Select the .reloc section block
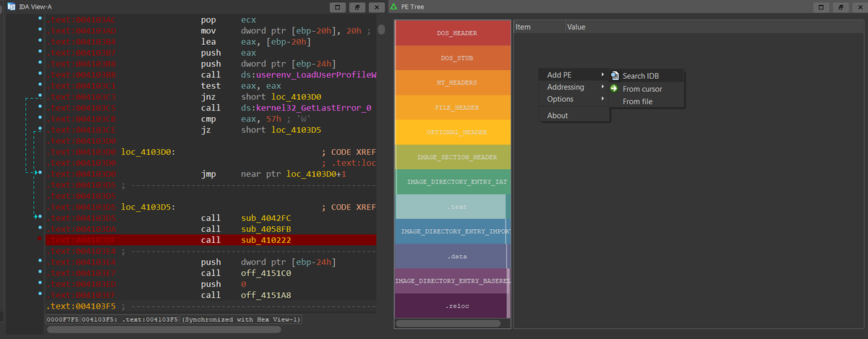868x339 pixels. point(451,306)
